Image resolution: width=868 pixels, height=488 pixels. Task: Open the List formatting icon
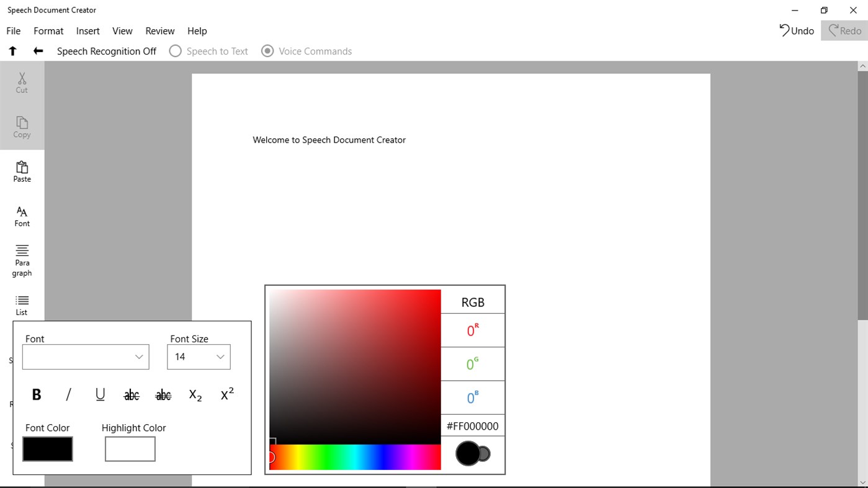pyautogui.click(x=22, y=304)
